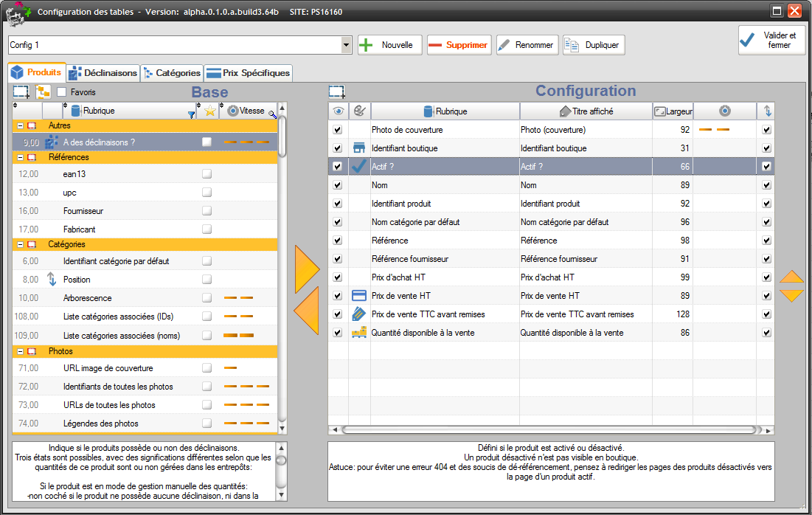
Task: Select the Fabricant row in Base
Action: click(x=145, y=229)
